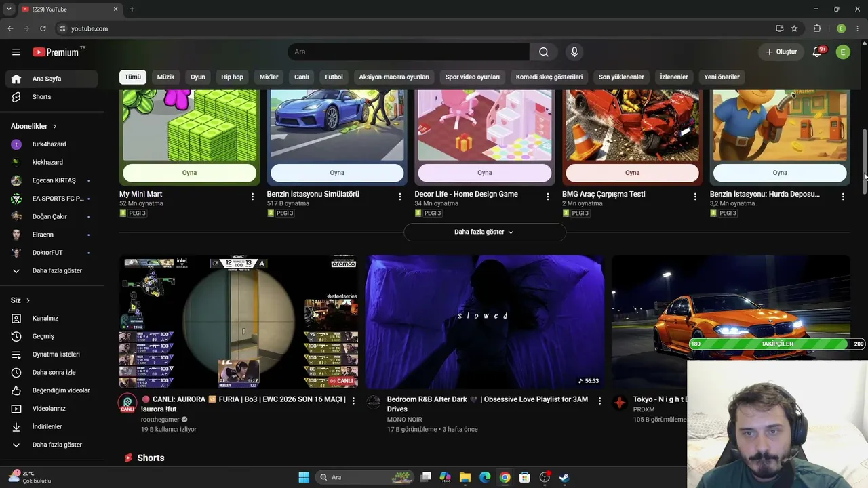Open the turk4hazard subscription channel

[x=52, y=144]
